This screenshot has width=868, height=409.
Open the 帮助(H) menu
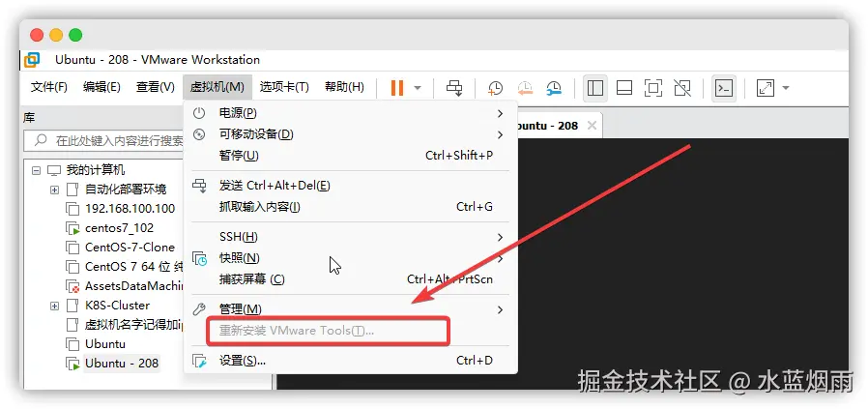tap(344, 87)
